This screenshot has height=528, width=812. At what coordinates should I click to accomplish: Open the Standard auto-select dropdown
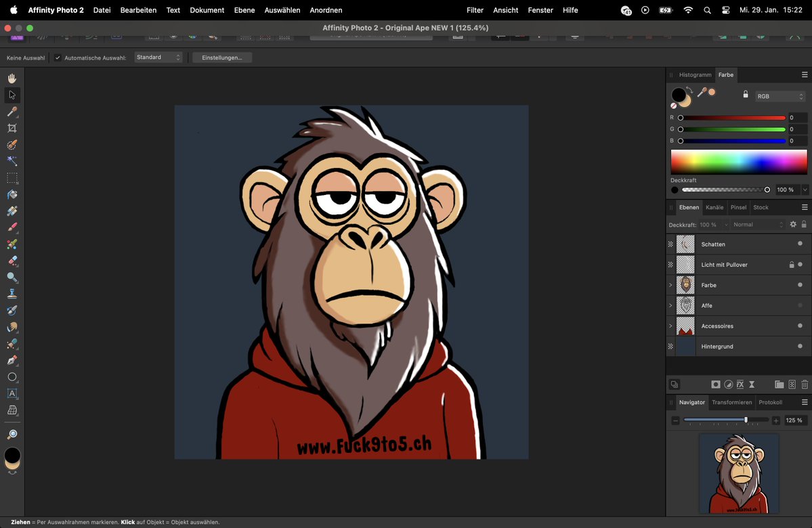[158, 58]
